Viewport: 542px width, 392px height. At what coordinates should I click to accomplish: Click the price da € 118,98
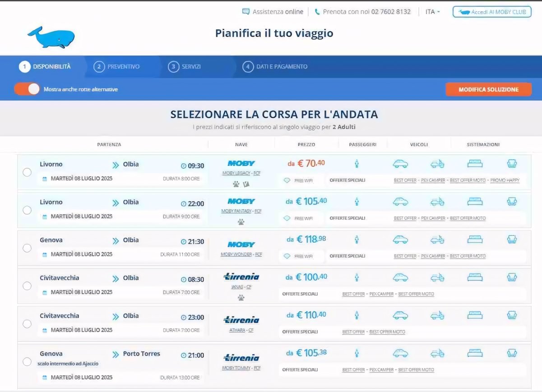306,239
